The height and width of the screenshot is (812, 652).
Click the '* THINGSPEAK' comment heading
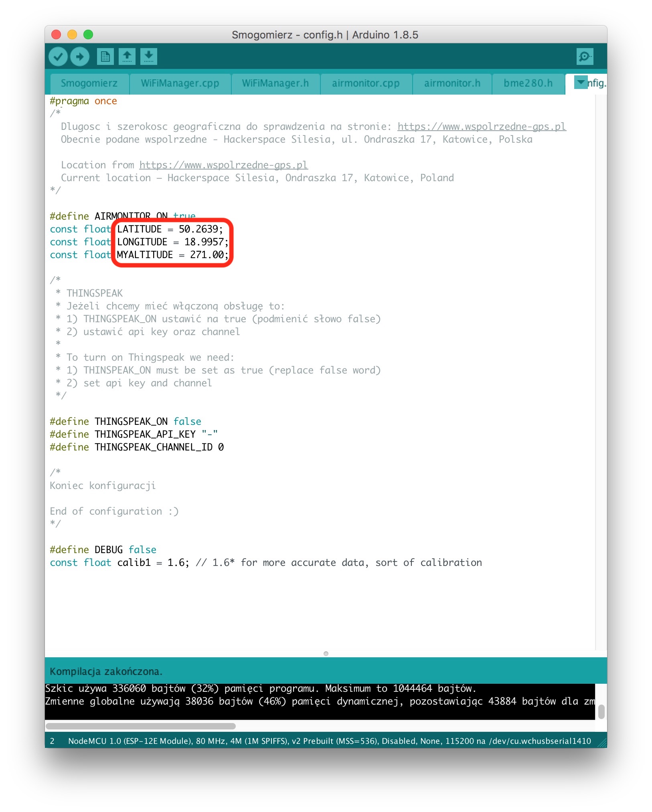point(89,293)
